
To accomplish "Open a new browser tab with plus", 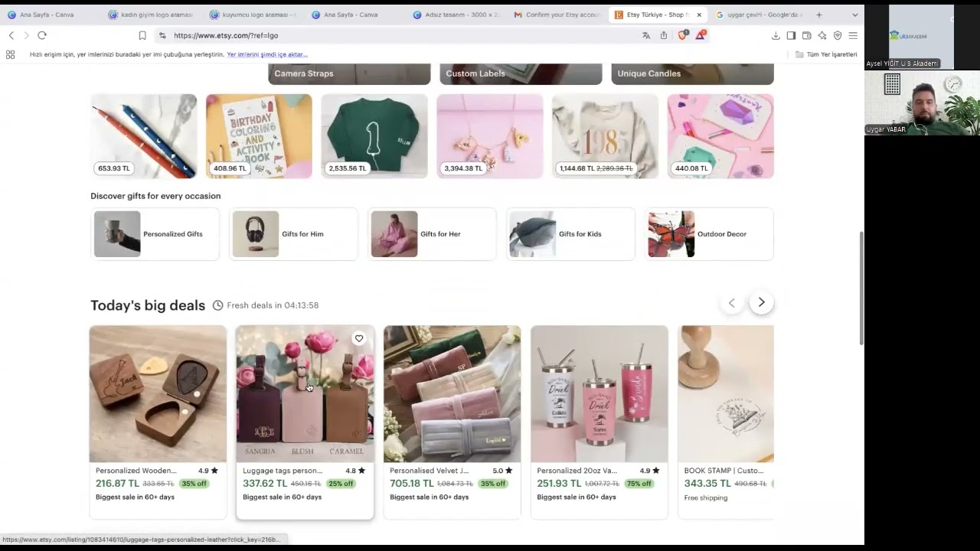I will click(819, 15).
